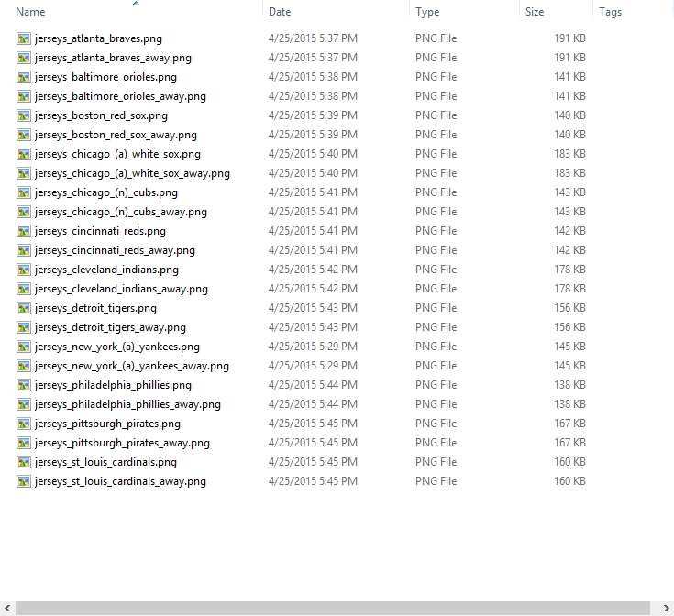Click the left arrow of horizontal scrollbar
674x616 pixels.
point(7,609)
